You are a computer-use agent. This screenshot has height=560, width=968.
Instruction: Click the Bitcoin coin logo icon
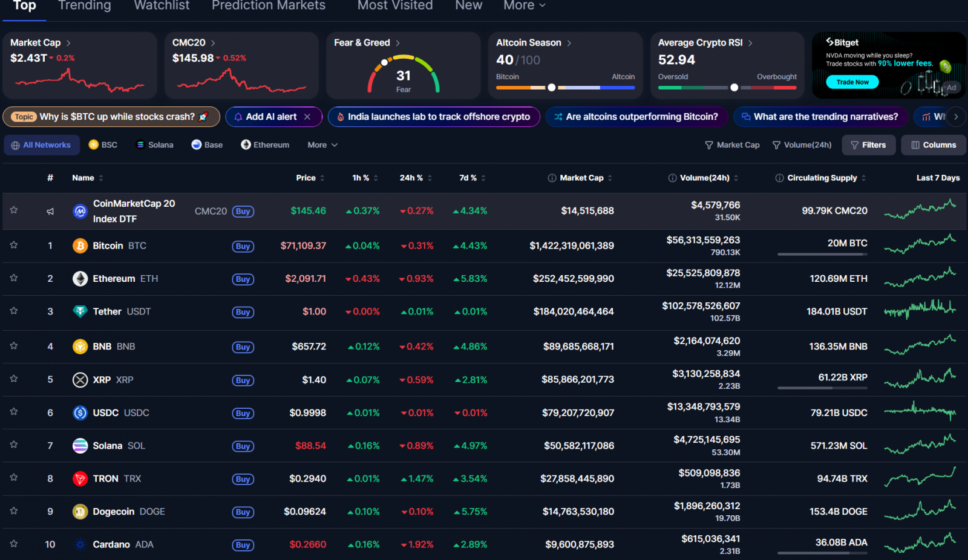pos(80,246)
